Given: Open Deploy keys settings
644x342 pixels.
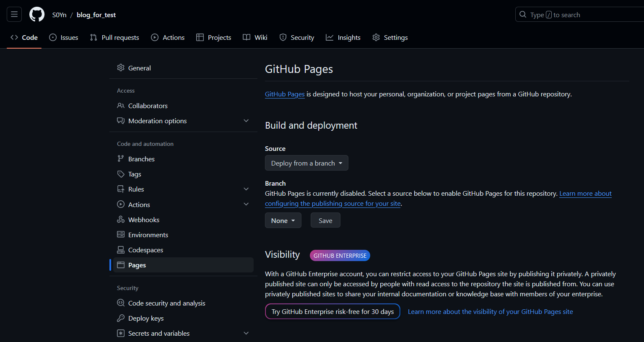Looking at the screenshot, I should (183, 318).
